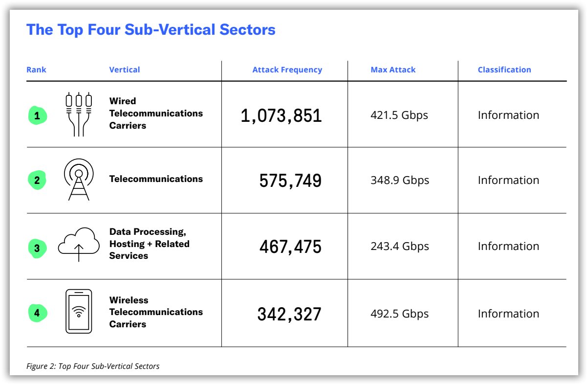Select the green rank 4 badge
Image resolution: width=588 pixels, height=385 pixels.
(x=37, y=313)
